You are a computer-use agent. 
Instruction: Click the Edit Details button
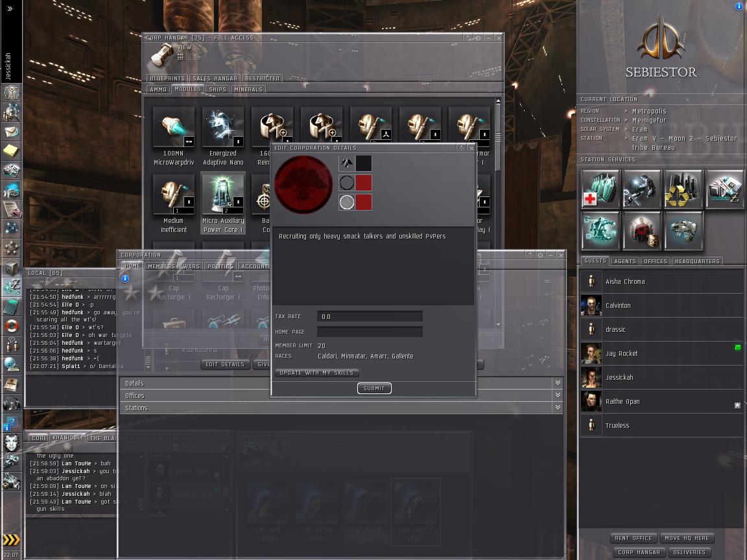[x=225, y=364]
